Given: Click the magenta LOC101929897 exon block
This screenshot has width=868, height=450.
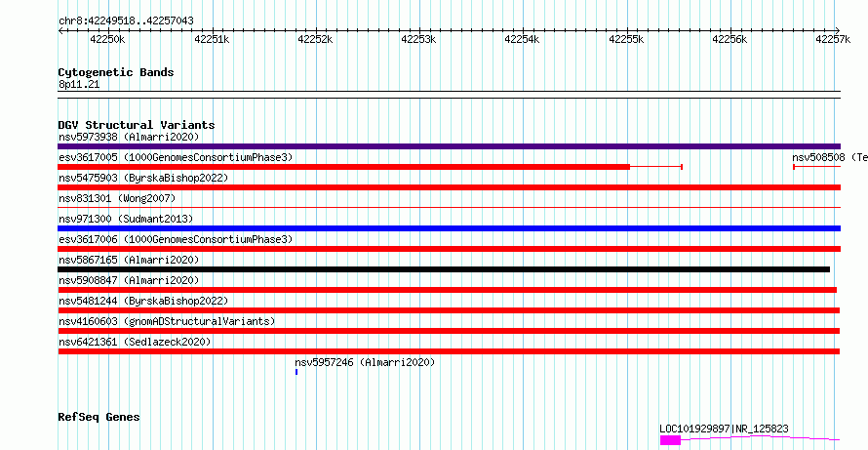Looking at the screenshot, I should 670,440.
